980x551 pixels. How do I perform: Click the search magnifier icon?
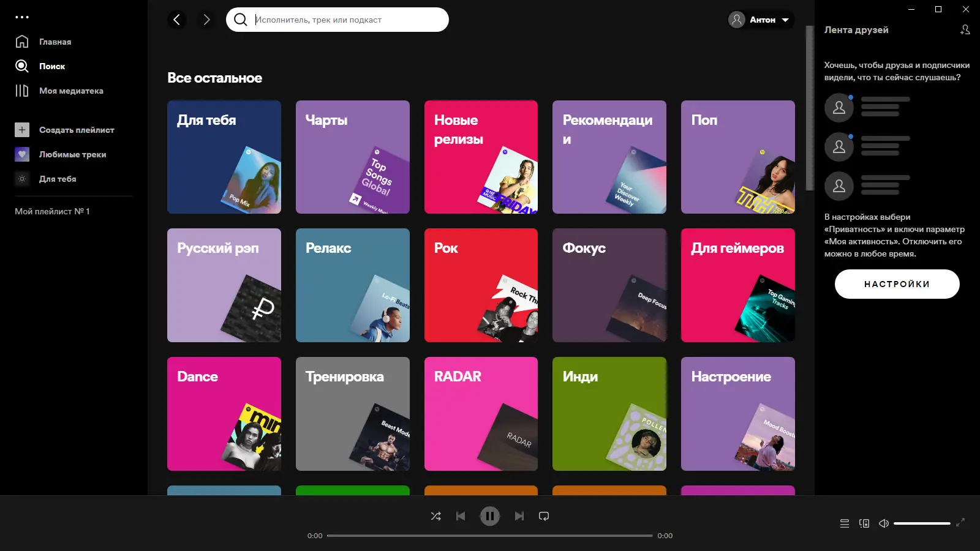(241, 20)
